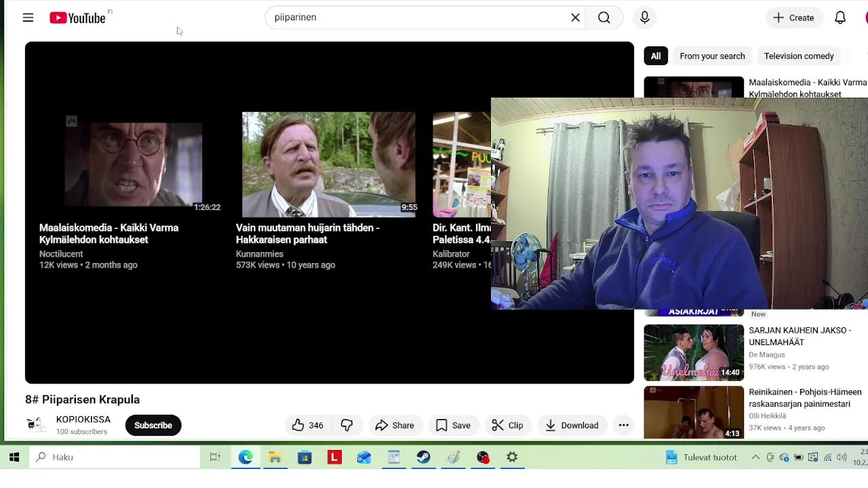Dislike the video with the thumbs-down

pos(347,425)
